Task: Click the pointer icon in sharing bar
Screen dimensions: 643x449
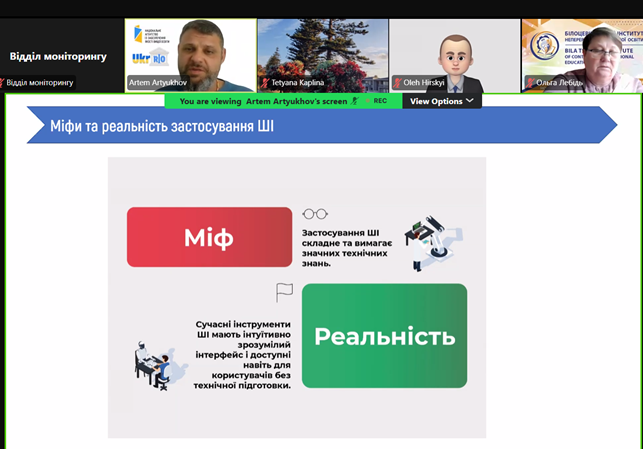Action: pos(355,101)
